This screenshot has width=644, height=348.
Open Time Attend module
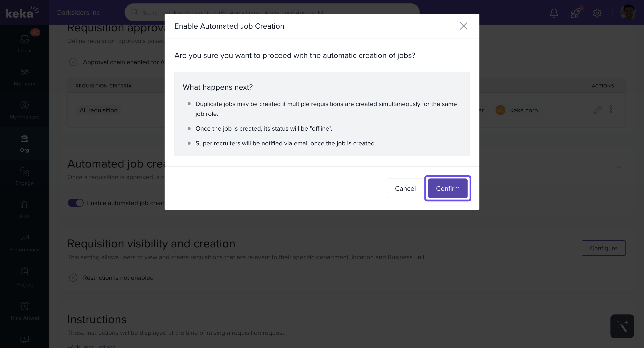click(x=25, y=310)
